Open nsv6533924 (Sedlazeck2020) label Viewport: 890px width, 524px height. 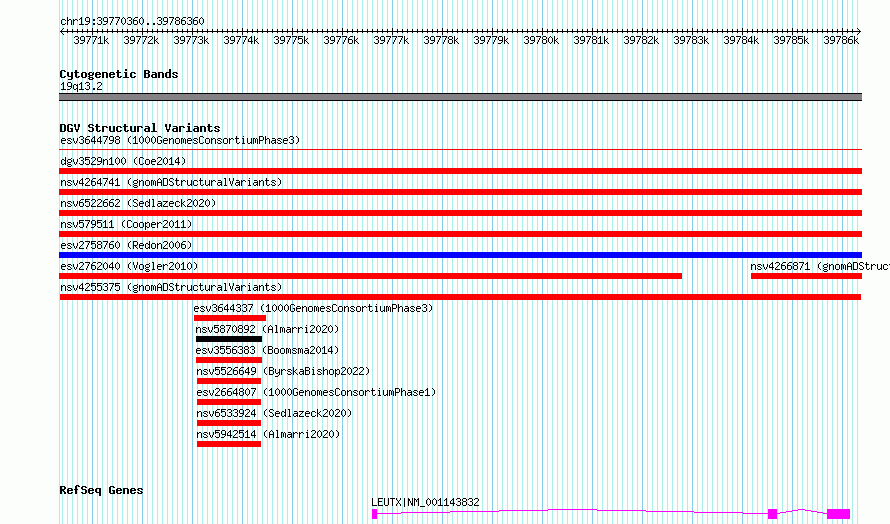click(274, 413)
